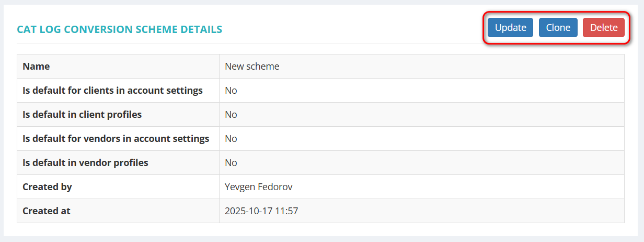
Task: Click the No value for client profiles
Action: [x=231, y=115]
